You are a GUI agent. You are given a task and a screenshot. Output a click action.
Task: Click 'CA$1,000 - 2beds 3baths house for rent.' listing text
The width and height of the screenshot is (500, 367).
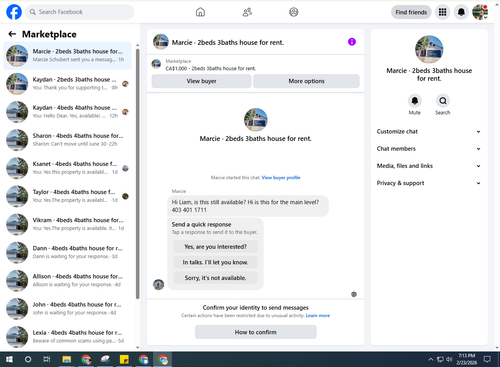211,68
